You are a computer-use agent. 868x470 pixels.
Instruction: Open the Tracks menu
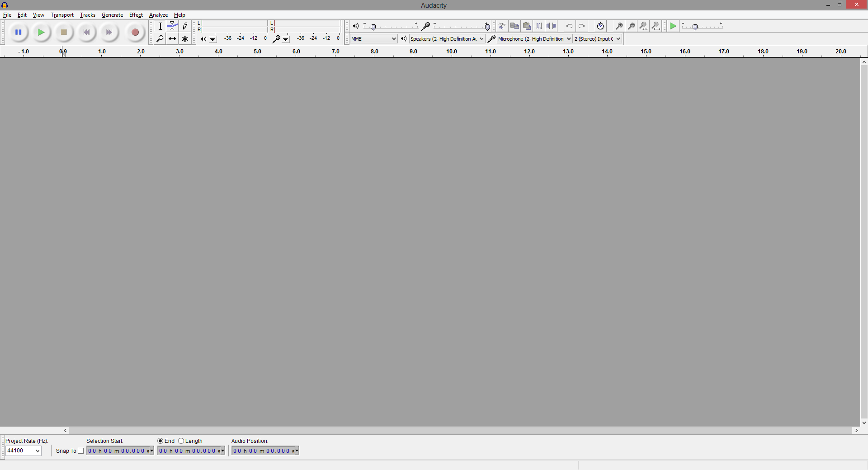pyautogui.click(x=88, y=15)
